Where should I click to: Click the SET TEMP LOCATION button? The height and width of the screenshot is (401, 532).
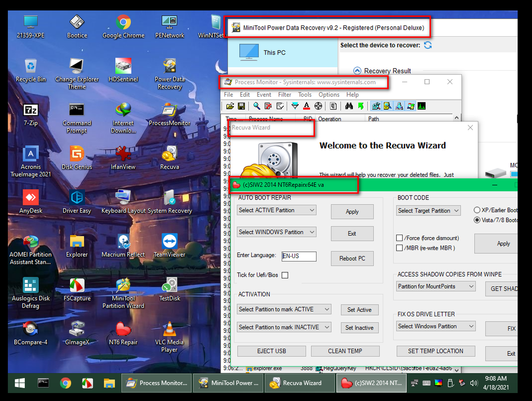(436, 351)
